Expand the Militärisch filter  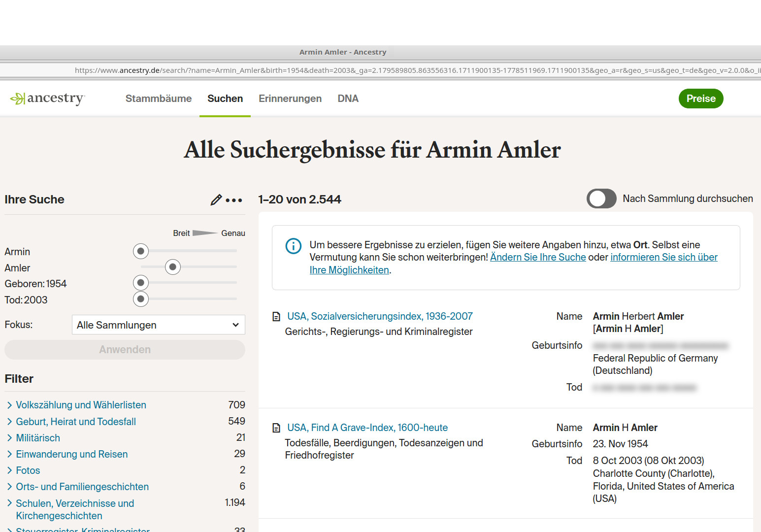tap(38, 438)
